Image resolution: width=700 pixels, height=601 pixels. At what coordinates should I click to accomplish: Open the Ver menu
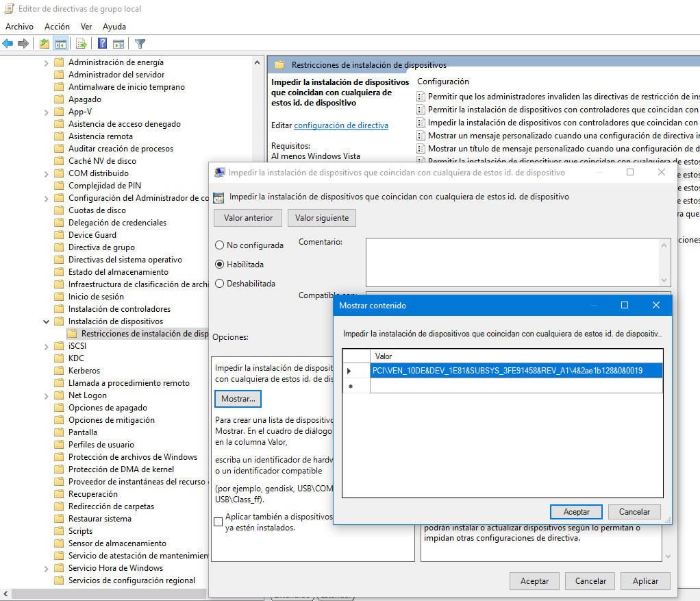tap(86, 26)
